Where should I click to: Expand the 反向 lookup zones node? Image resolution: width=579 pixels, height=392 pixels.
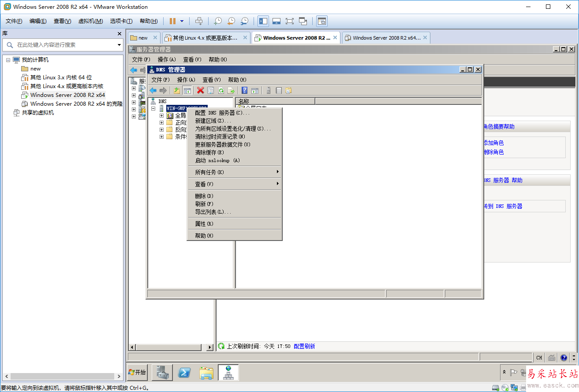[162, 129]
